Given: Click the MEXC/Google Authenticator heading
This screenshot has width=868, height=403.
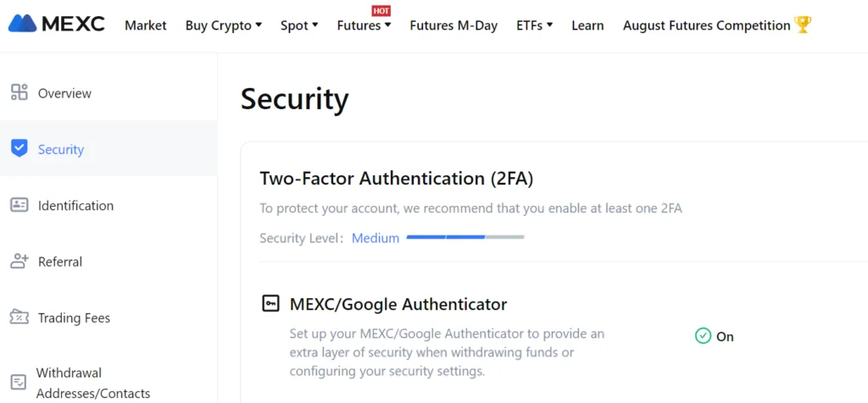Looking at the screenshot, I should (398, 304).
